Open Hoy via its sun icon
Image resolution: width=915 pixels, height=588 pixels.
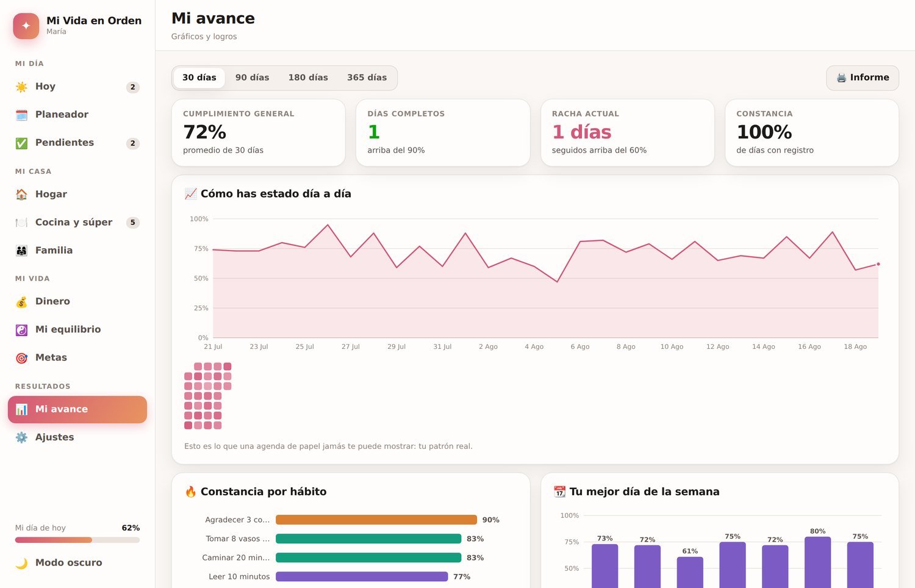pos(21,87)
